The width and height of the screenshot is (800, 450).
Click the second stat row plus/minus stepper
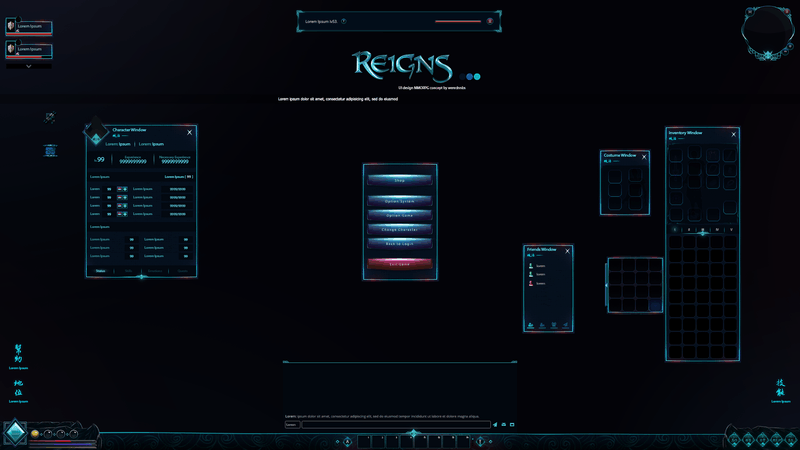[122, 197]
